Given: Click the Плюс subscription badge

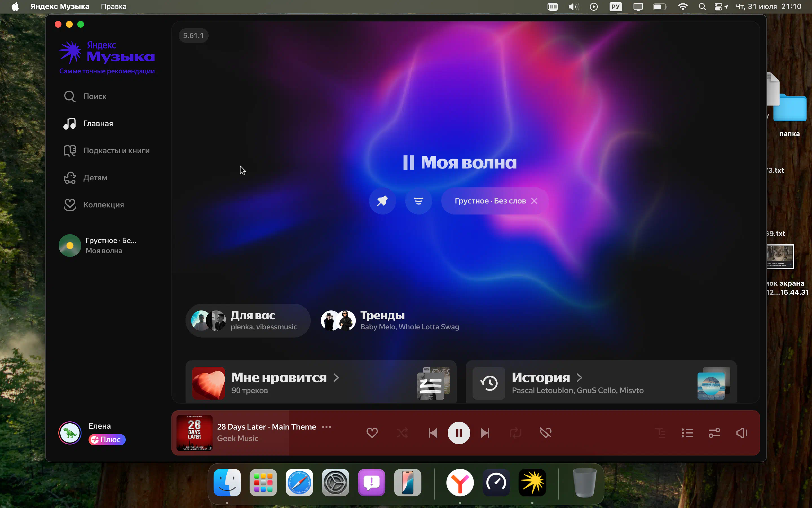Looking at the screenshot, I should pos(107,439).
